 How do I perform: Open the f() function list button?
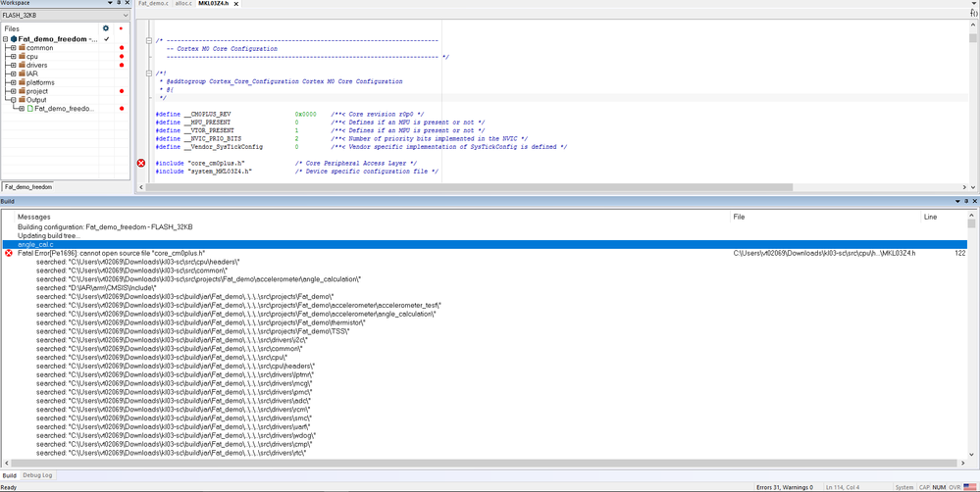[973, 13]
